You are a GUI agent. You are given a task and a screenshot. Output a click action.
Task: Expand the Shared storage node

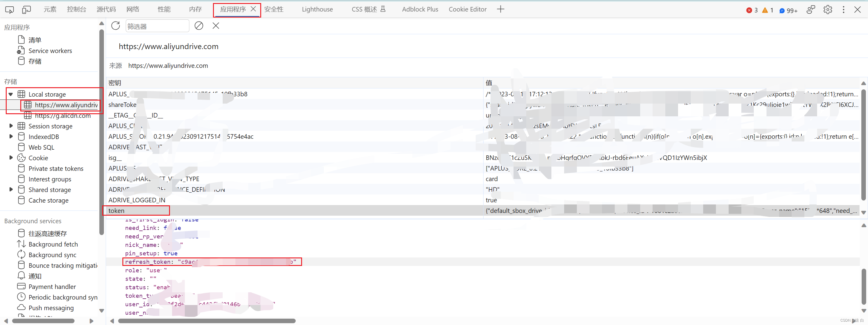[11, 189]
